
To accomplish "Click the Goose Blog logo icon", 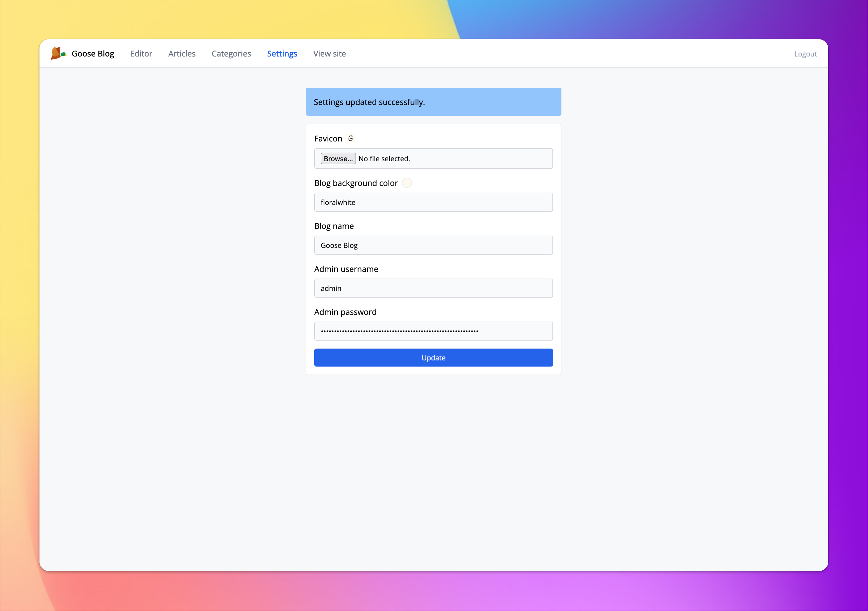I will 59,53.
